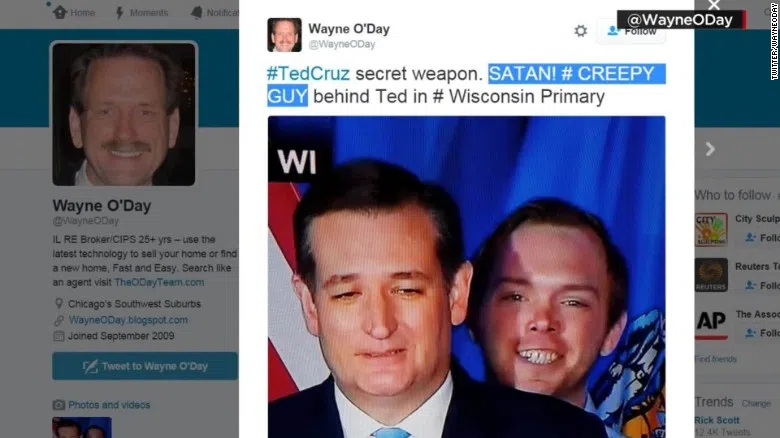The image size is (780, 438).
Task: Change the Trends settings
Action: pos(756,403)
